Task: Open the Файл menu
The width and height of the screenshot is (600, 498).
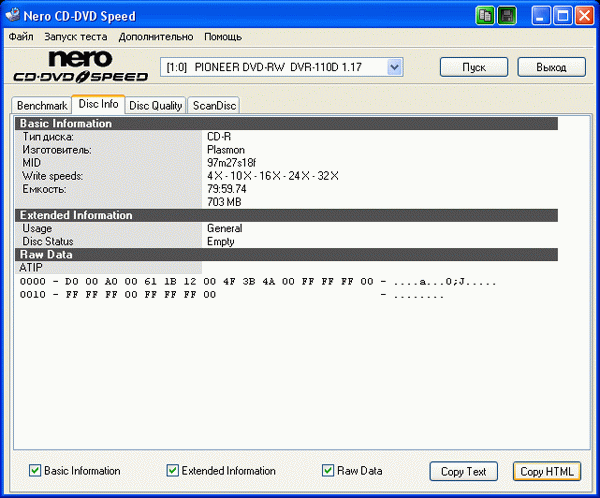Action: [21, 37]
